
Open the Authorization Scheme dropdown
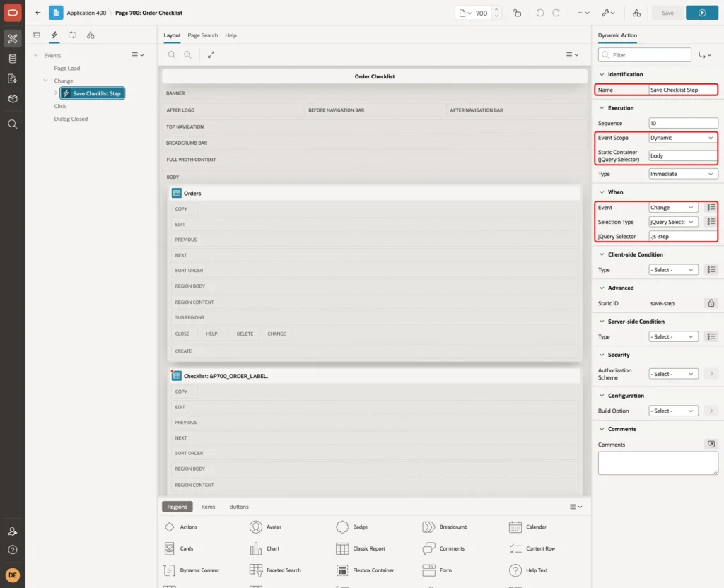coord(672,374)
